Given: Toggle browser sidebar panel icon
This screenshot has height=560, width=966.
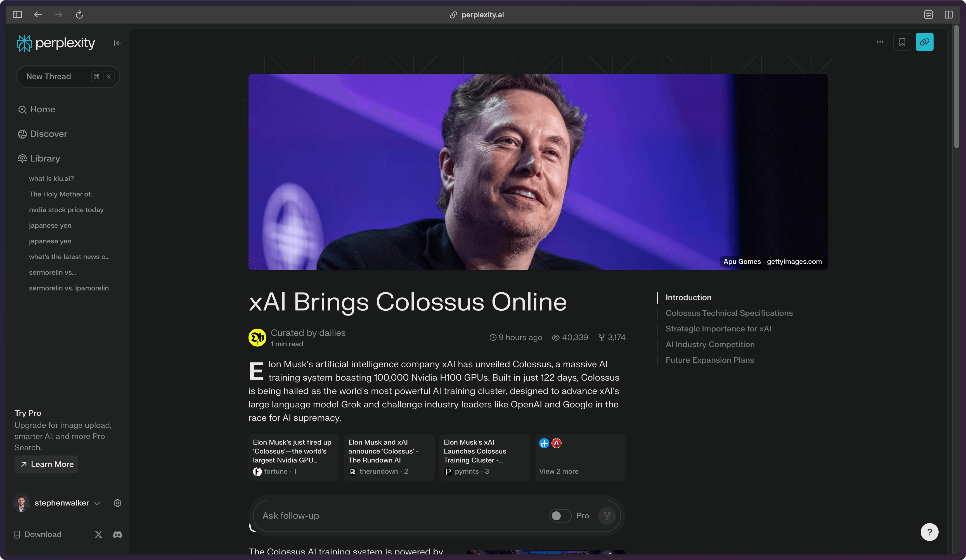Looking at the screenshot, I should [17, 15].
